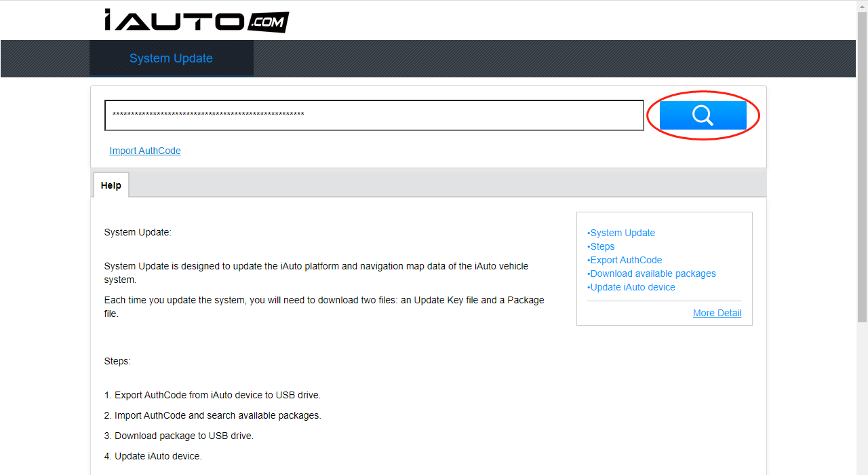Screen dimensions: 868x475
Task: Jump to System Update help link
Action: click(621, 233)
